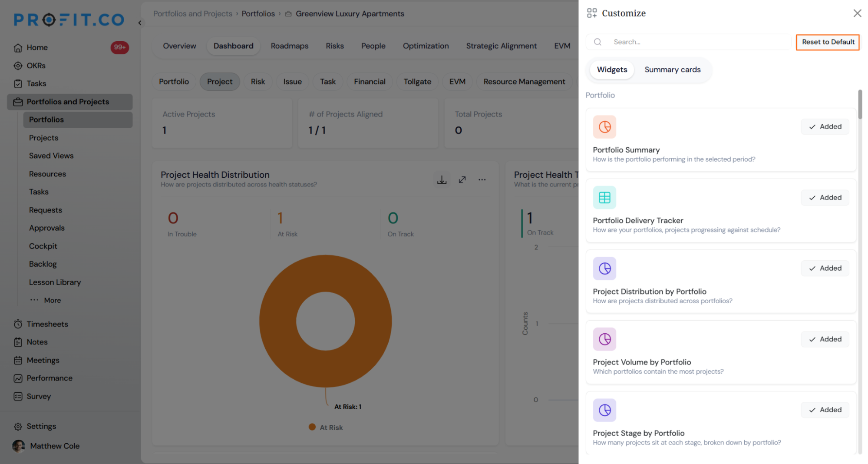This screenshot has width=868, height=464.
Task: Toggle the Added state for Portfolio Summary
Action: point(825,126)
